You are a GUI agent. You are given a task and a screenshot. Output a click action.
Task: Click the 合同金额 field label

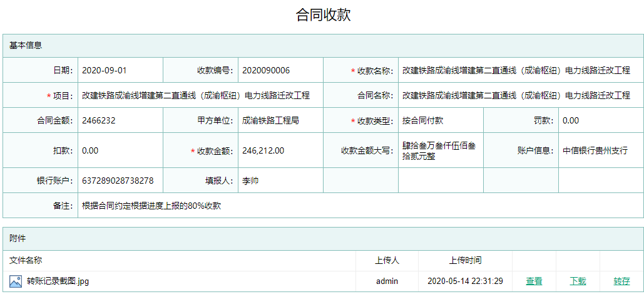[55, 120]
